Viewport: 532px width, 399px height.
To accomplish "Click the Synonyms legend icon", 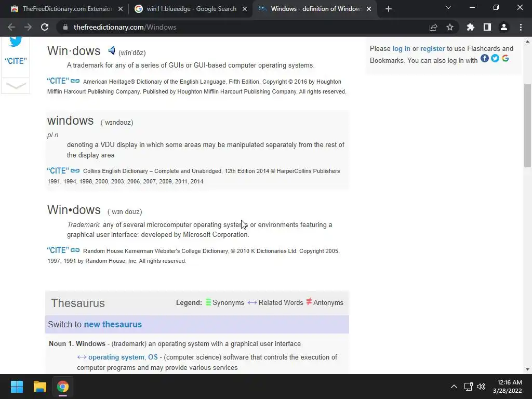I will coord(208,302).
